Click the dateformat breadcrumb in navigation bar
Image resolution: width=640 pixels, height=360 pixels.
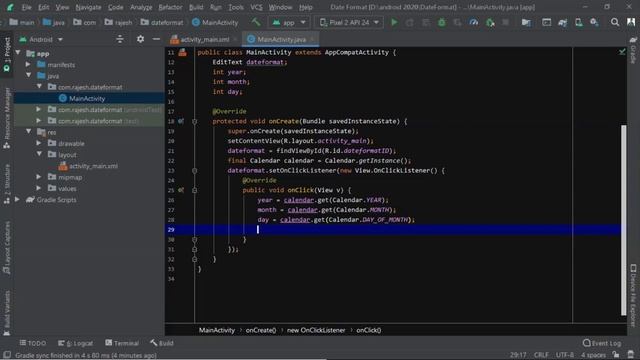(x=162, y=22)
